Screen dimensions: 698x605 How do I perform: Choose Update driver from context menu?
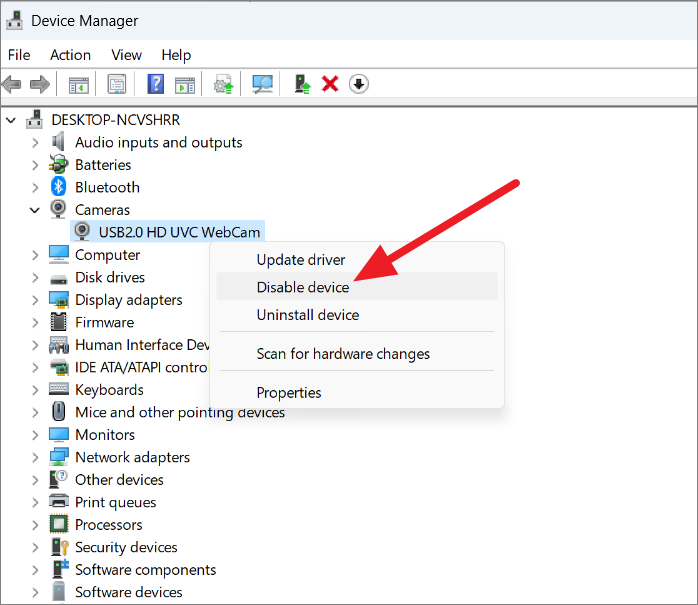tap(357, 260)
